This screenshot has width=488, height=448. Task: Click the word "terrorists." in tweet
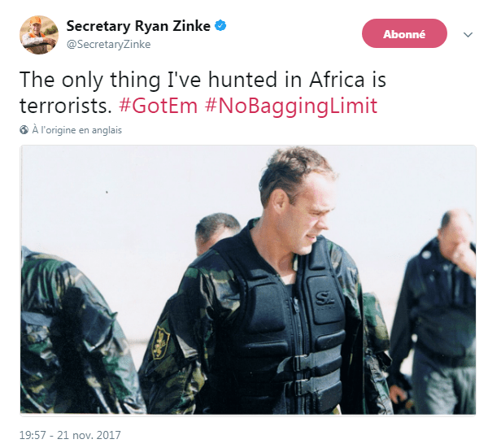point(65,106)
